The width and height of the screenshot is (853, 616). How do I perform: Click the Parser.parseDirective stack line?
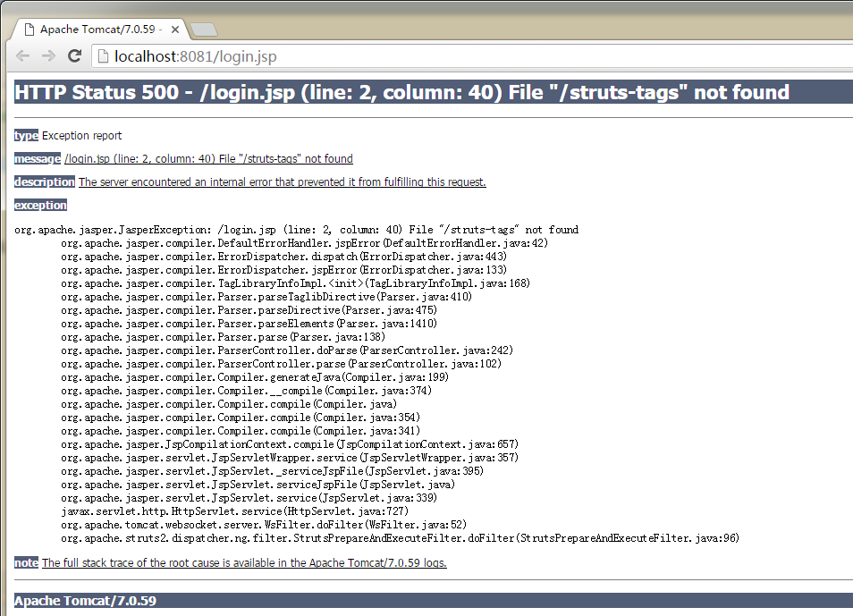coord(249,310)
